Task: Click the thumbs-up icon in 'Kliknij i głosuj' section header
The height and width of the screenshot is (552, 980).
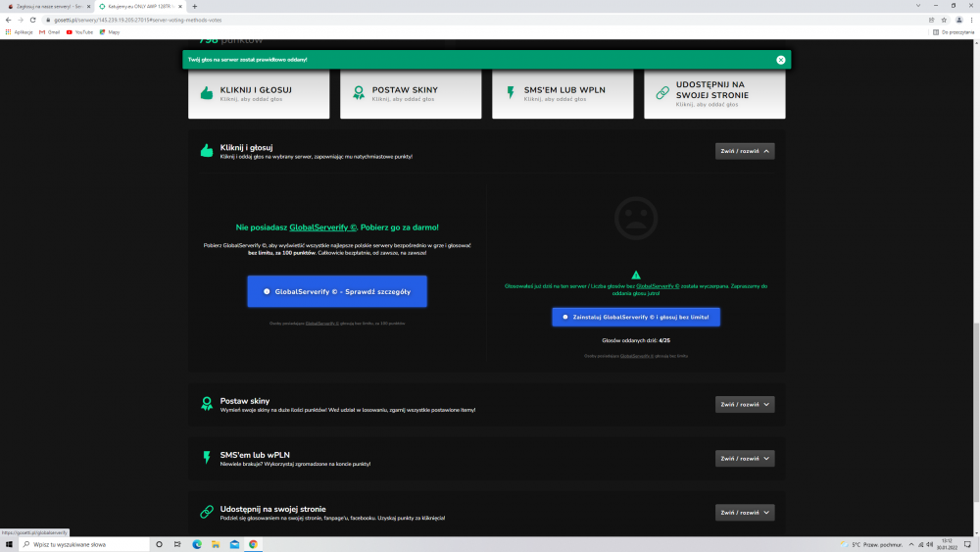Action: (x=207, y=151)
